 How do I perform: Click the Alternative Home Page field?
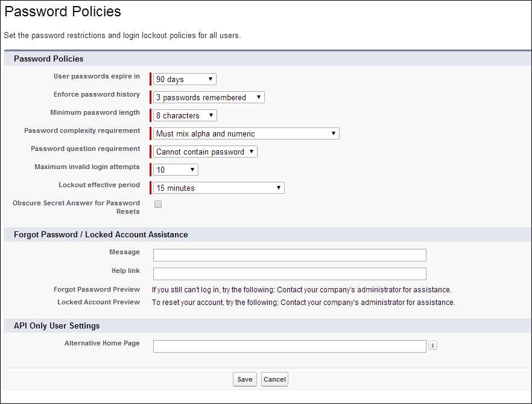tap(290, 345)
